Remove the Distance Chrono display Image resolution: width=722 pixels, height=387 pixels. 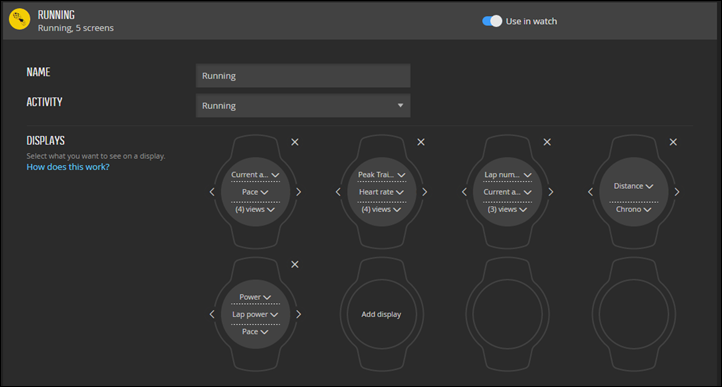point(673,142)
